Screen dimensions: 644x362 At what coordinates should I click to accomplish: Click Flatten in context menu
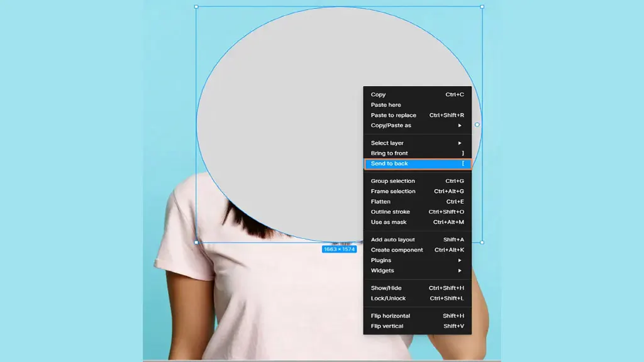418,202
